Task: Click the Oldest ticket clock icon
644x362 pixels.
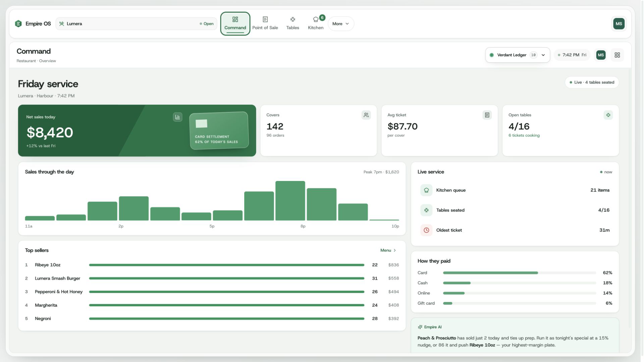Action: [x=426, y=230]
